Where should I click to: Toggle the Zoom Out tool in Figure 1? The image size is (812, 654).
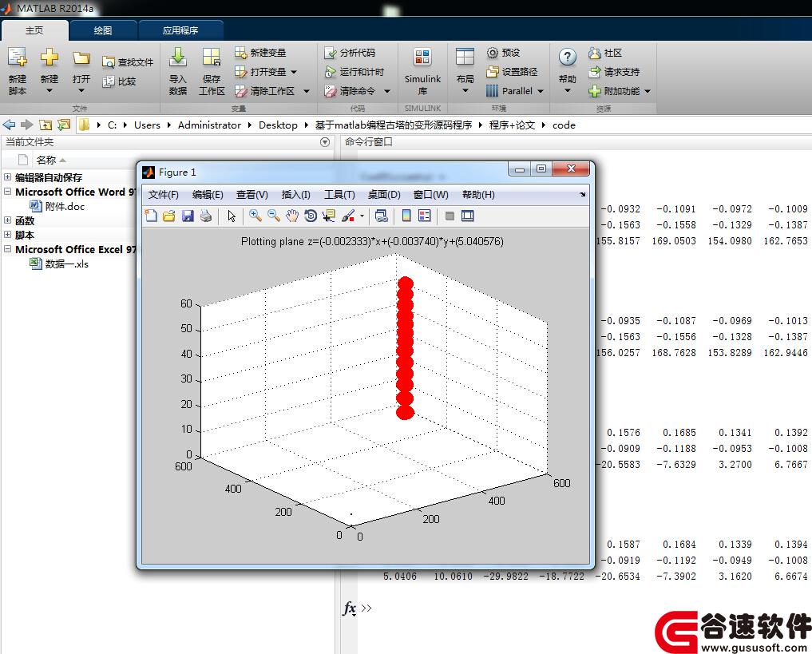(x=274, y=216)
